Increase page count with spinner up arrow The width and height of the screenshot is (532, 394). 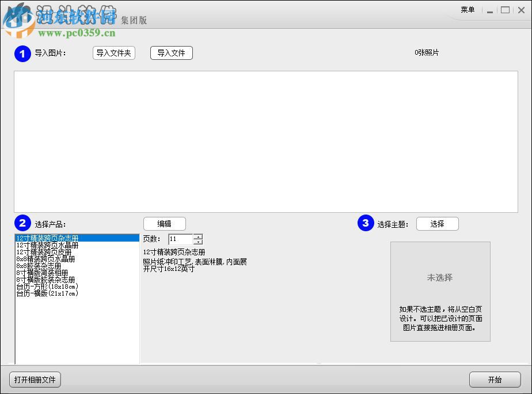point(197,236)
